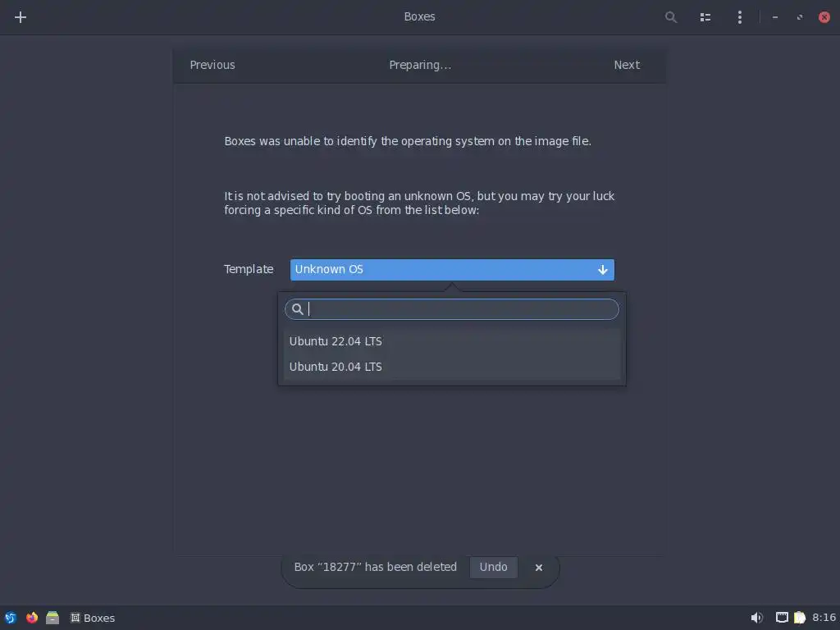840x630 pixels.
Task: Open search with the magnifier icon in header
Action: pos(671,17)
